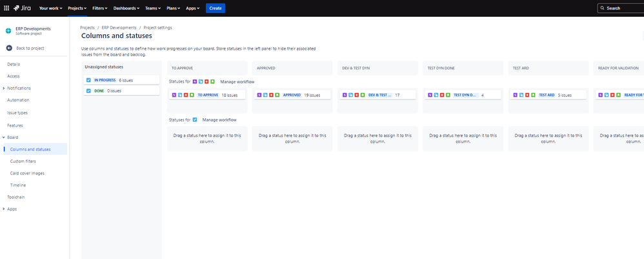Click the green Story icon beside Statuses for
The width and height of the screenshot is (644, 259).
pyautogui.click(x=212, y=82)
